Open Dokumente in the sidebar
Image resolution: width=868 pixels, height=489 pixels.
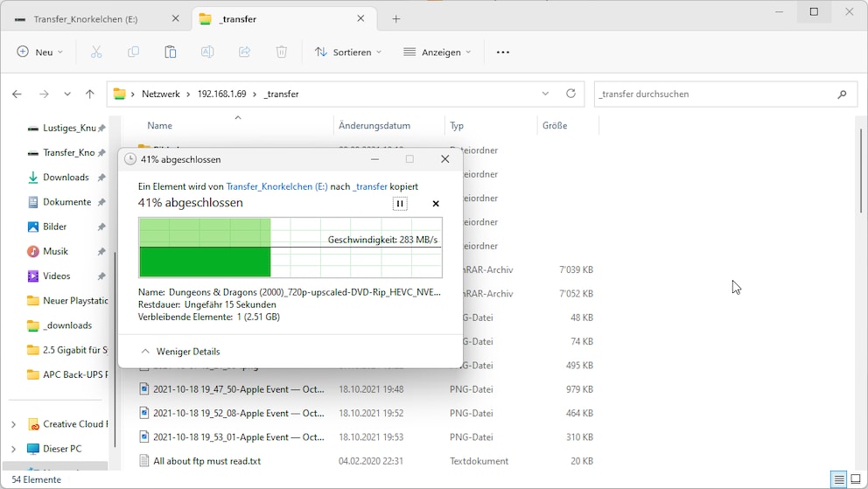click(x=66, y=202)
